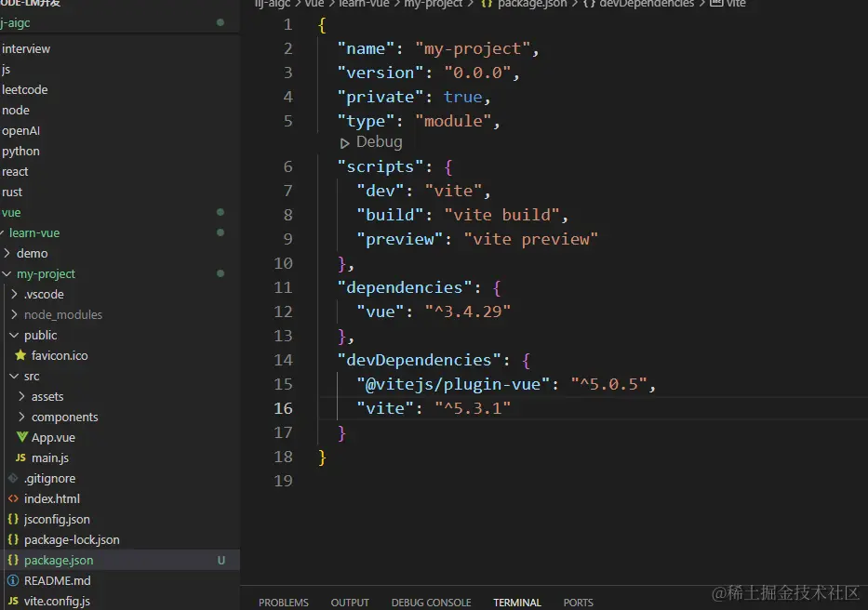The height and width of the screenshot is (610, 868).
Task: Expand the node_modules folder
Action: 14,314
